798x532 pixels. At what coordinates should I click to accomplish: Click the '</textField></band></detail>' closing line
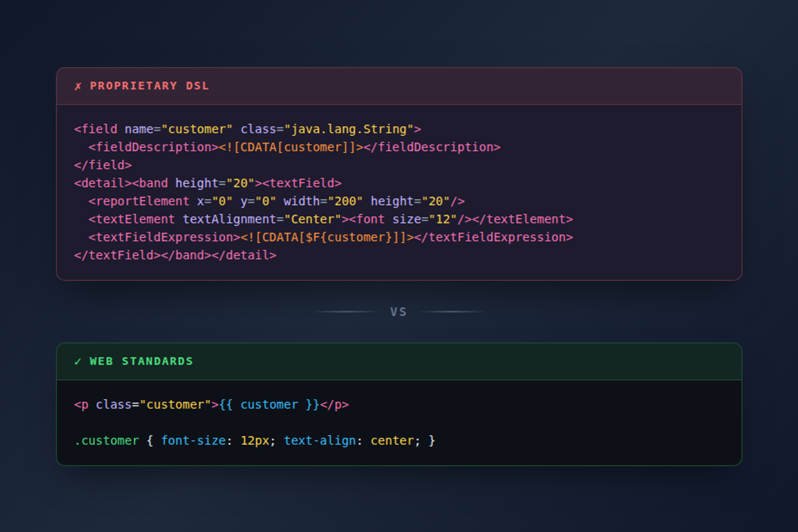[x=175, y=255]
